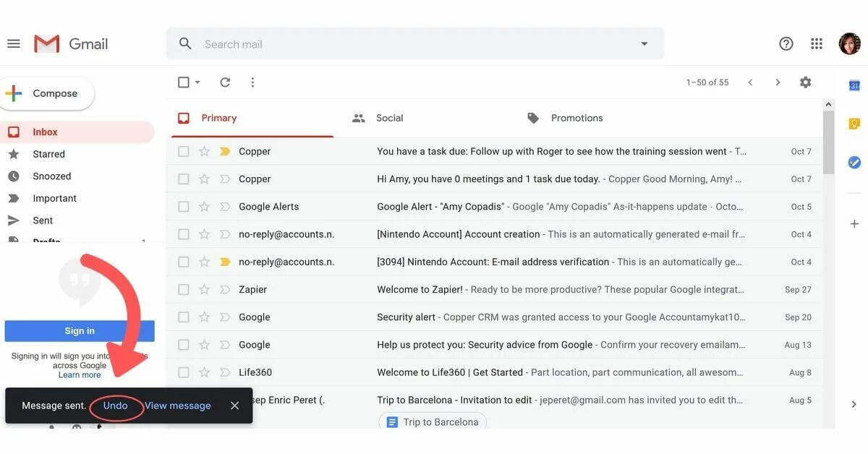868x454 pixels.
Task: Click the Compose button
Action: (47, 94)
